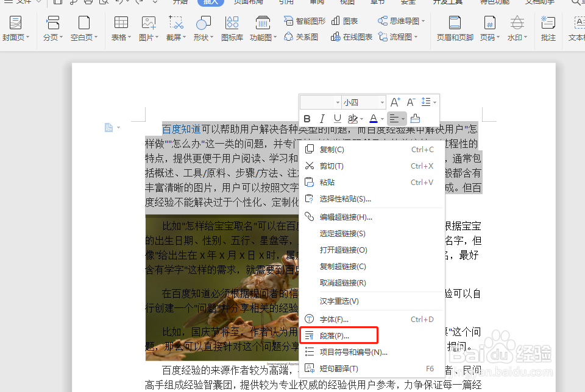
Task: Click the text highlight icon in mini toolbar
Action: (x=352, y=119)
